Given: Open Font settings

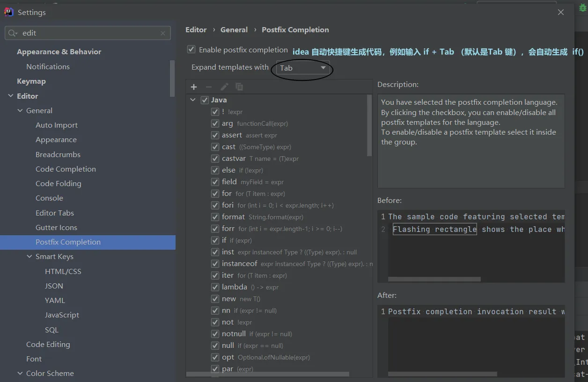Looking at the screenshot, I should point(34,359).
